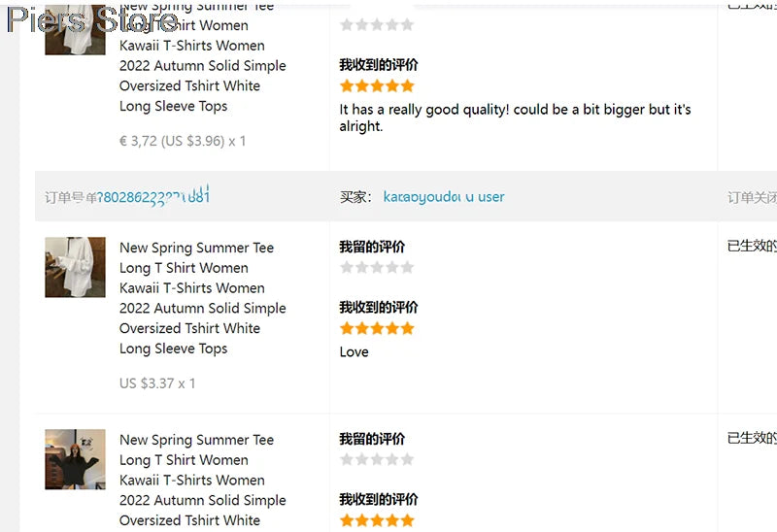Click the Piers Store watermark text

(92, 20)
